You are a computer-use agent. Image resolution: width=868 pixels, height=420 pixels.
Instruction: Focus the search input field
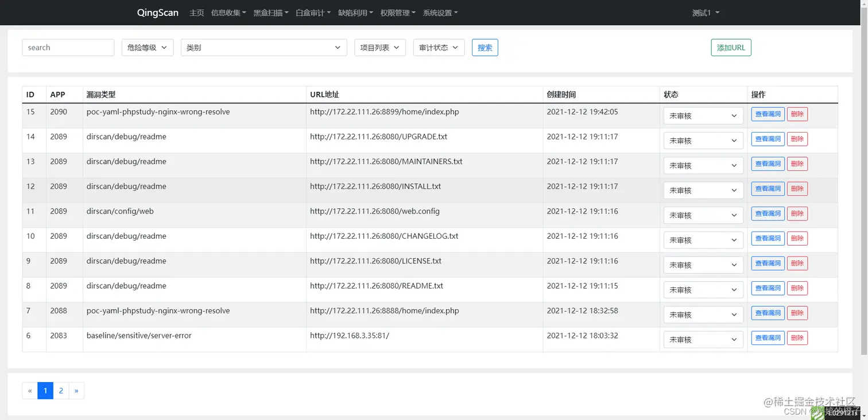click(68, 48)
